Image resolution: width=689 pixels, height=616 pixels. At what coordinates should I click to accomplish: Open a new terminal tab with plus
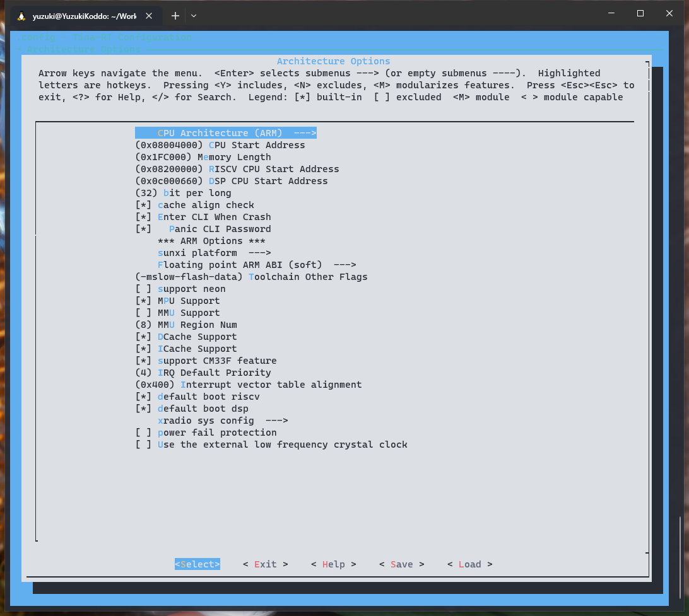175,16
